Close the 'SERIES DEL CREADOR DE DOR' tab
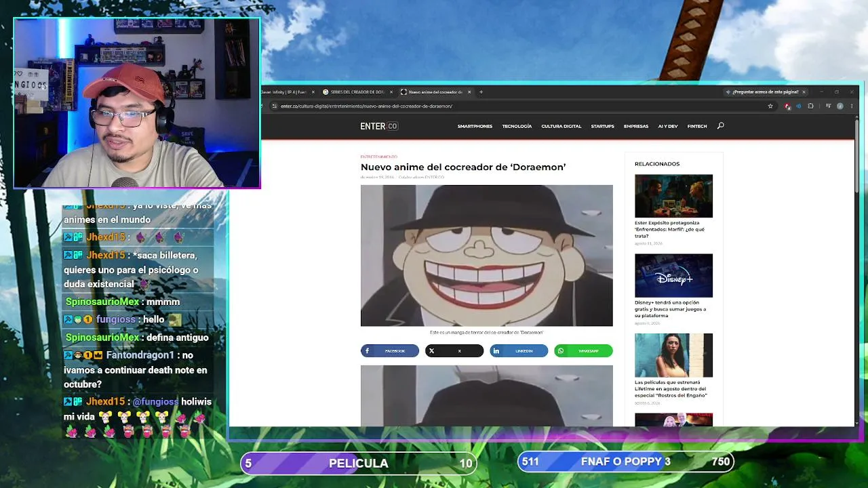Viewport: 868px width, 488px height. (391, 91)
